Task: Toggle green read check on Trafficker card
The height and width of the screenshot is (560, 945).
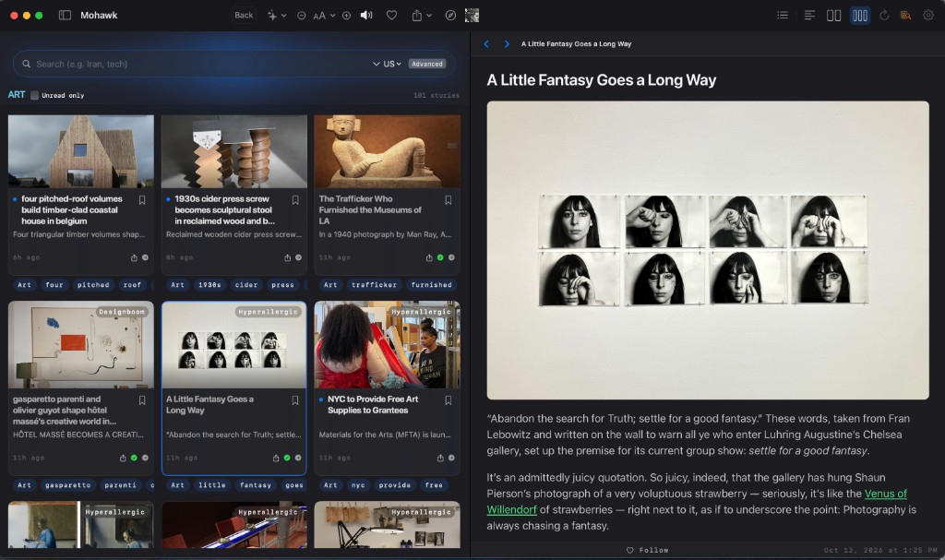Action: [440, 257]
